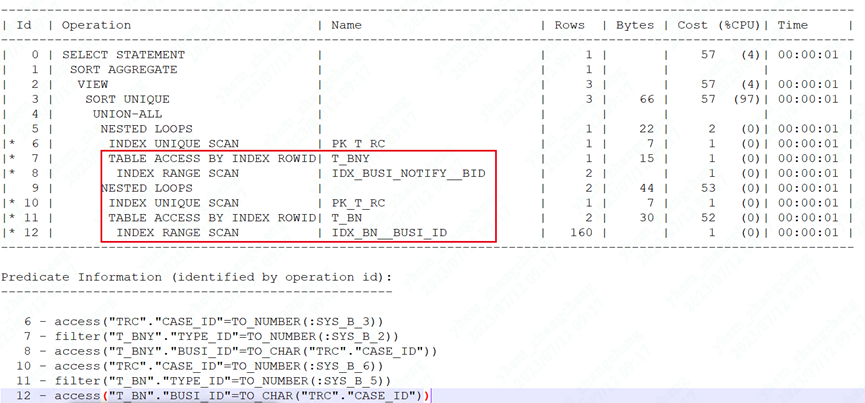Click the Bytes value "22" in row 5
This screenshot has width=865, height=403.
click(646, 129)
